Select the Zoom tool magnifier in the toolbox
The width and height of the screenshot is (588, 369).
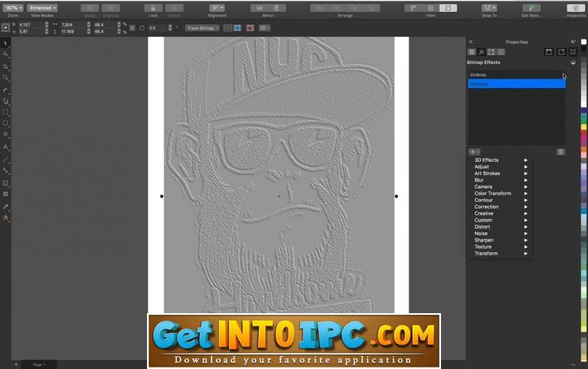[x=5, y=78]
